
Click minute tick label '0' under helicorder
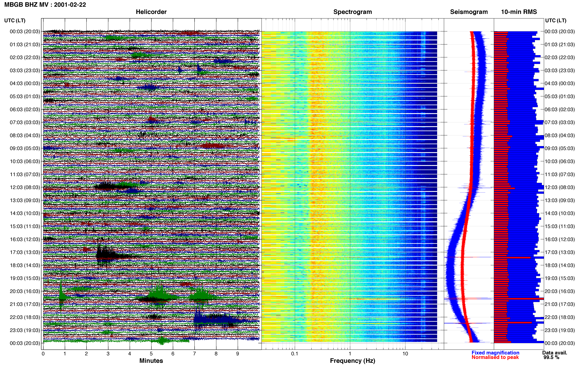coord(43,354)
